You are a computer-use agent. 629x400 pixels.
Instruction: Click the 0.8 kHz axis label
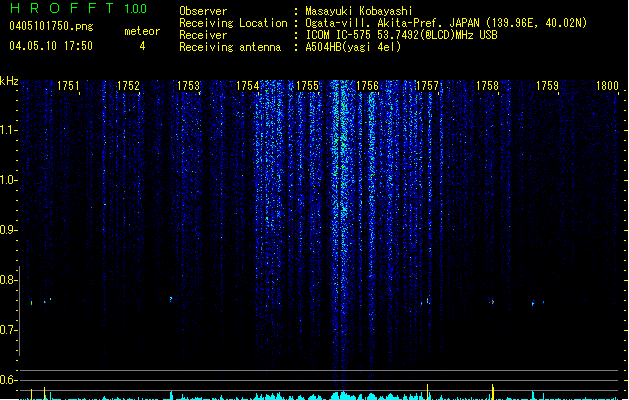(x=8, y=280)
